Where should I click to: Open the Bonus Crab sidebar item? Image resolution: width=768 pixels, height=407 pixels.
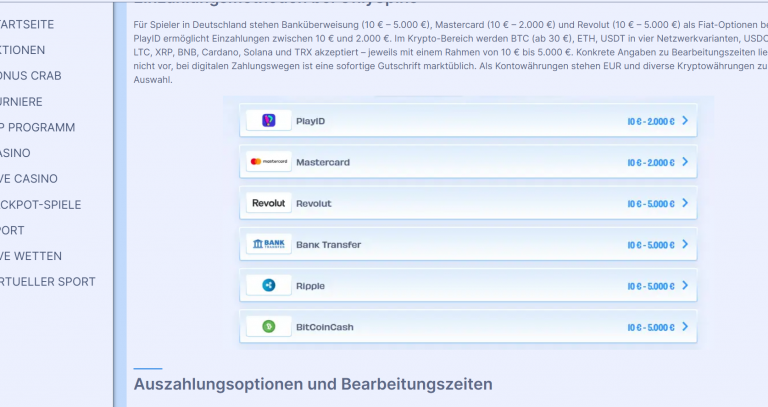pyautogui.click(x=30, y=76)
